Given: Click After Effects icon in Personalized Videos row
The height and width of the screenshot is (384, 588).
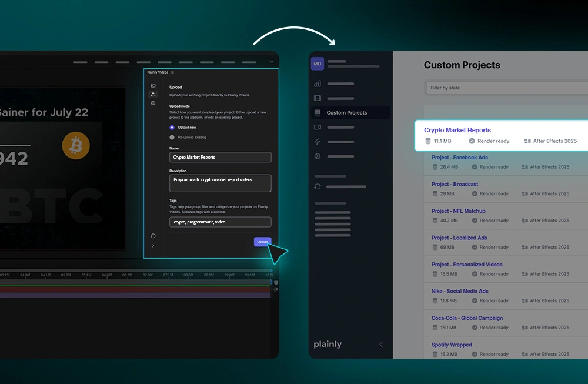Looking at the screenshot, I should [525, 274].
